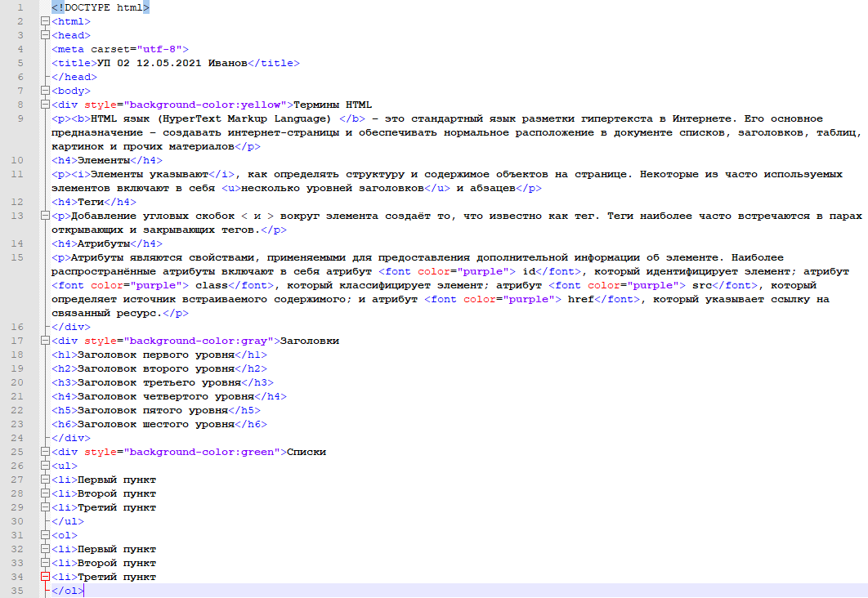Click the '(HyperText Markup Language)' text
868x598 pixels.
[244, 118]
